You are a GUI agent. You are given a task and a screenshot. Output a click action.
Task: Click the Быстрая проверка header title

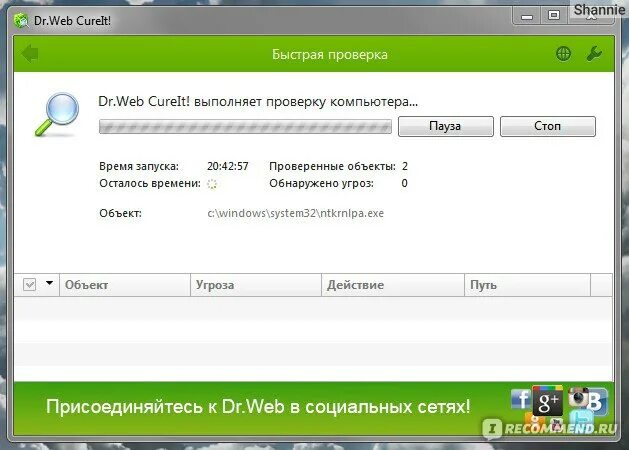pyautogui.click(x=330, y=54)
